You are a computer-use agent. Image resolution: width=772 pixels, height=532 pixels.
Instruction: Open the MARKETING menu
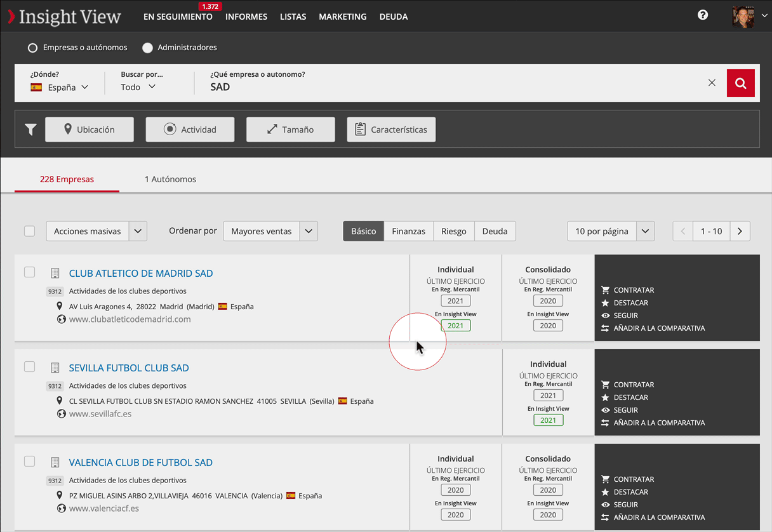tap(343, 17)
